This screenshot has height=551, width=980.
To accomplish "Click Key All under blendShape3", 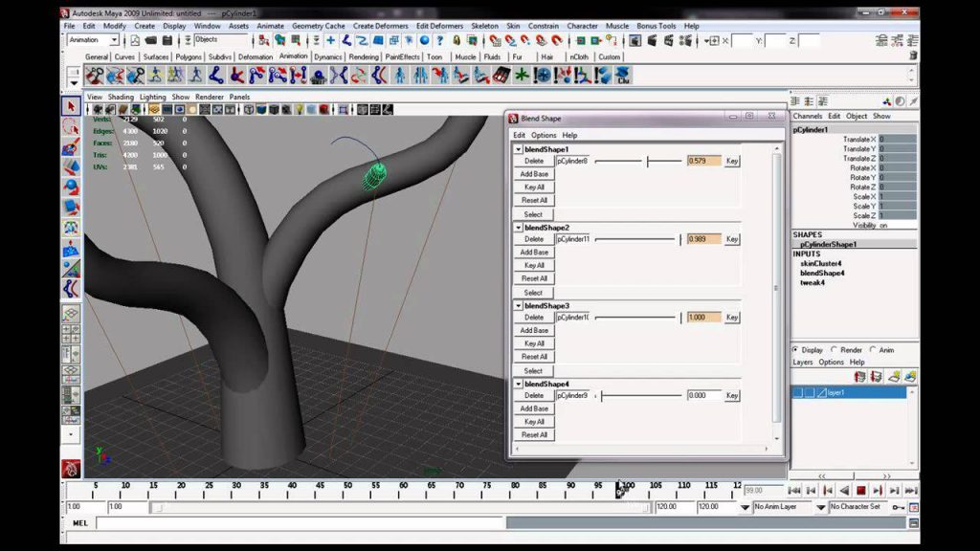I will 534,343.
